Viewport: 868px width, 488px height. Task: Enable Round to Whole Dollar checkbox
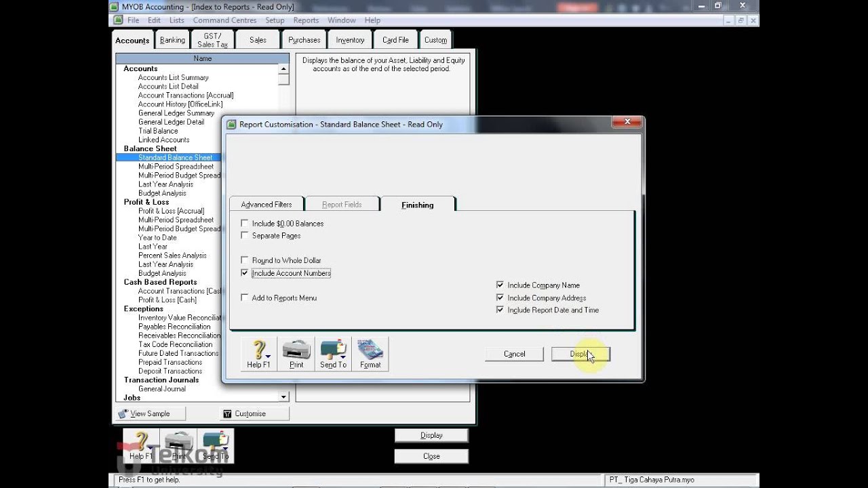pyautogui.click(x=245, y=260)
